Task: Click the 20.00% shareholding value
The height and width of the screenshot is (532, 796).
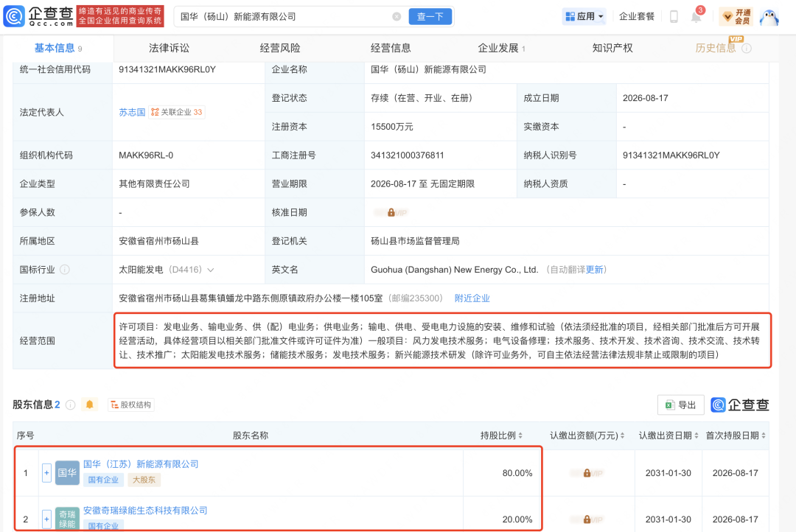Action: (x=517, y=519)
